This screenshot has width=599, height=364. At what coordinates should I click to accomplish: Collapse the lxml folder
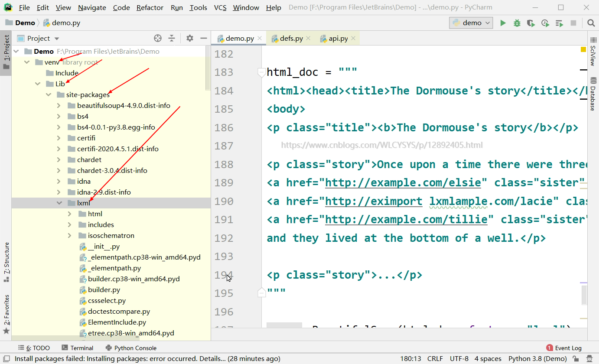pos(59,203)
